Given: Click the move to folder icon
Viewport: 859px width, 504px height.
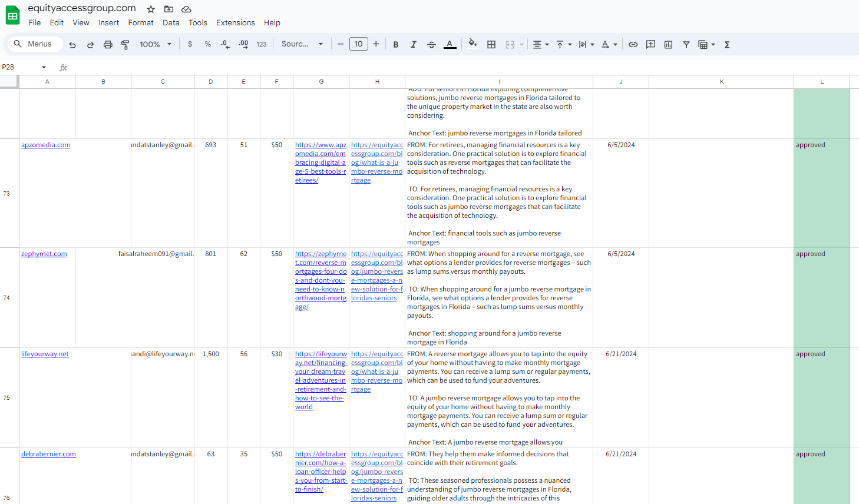Looking at the screenshot, I should click(x=169, y=9).
